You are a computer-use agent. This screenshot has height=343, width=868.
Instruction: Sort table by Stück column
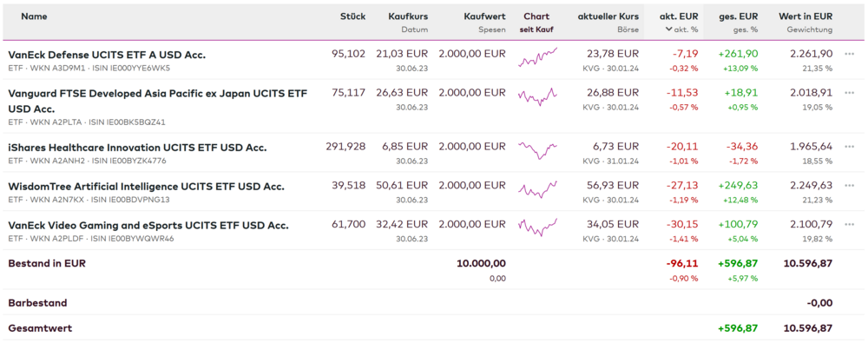point(352,16)
